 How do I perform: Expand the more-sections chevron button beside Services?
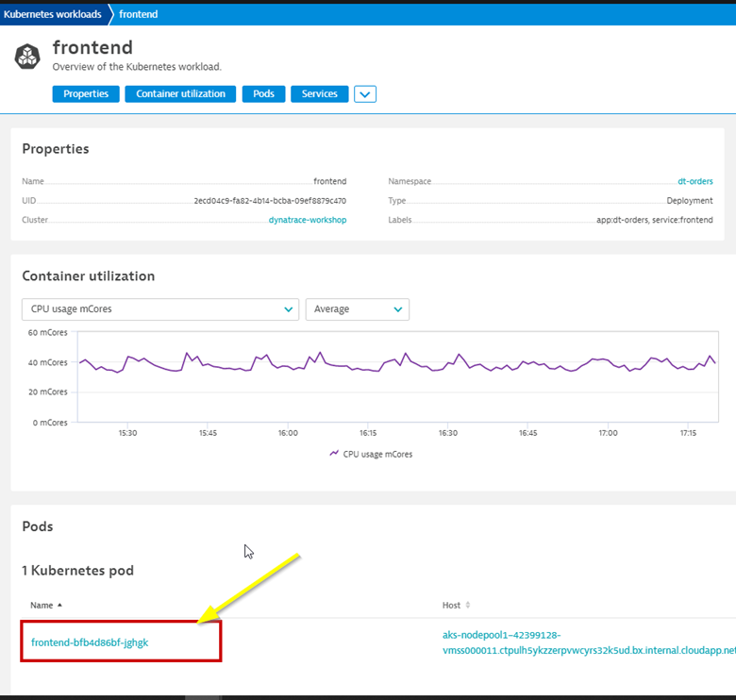click(365, 93)
